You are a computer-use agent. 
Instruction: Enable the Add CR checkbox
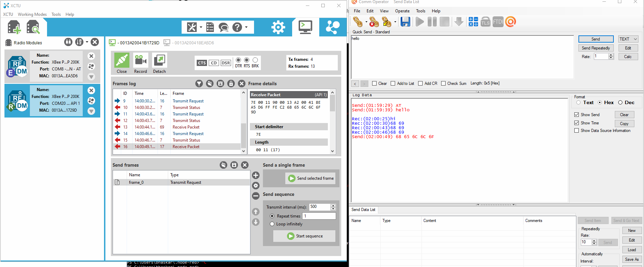tap(421, 84)
